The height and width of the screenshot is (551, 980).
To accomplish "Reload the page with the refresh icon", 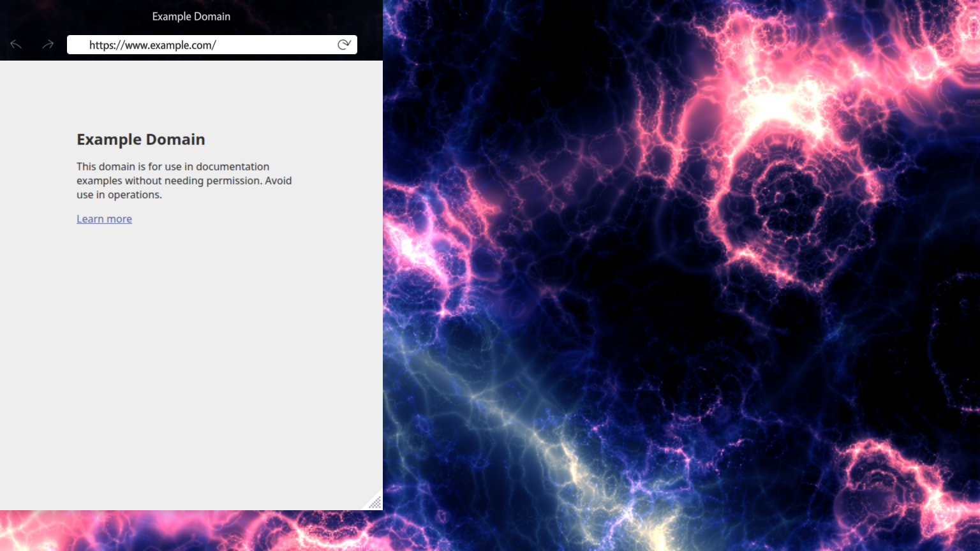I will pos(344,45).
